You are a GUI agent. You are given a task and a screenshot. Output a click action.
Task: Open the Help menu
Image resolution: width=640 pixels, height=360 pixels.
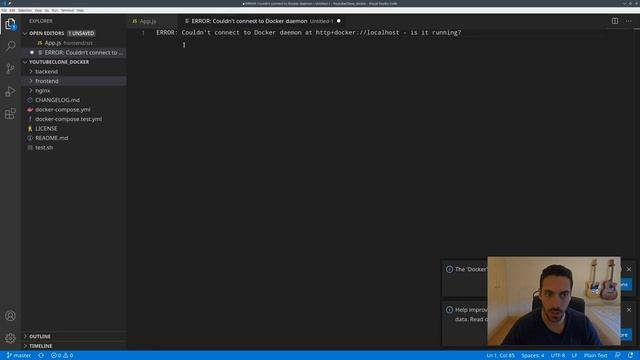pos(80,10)
